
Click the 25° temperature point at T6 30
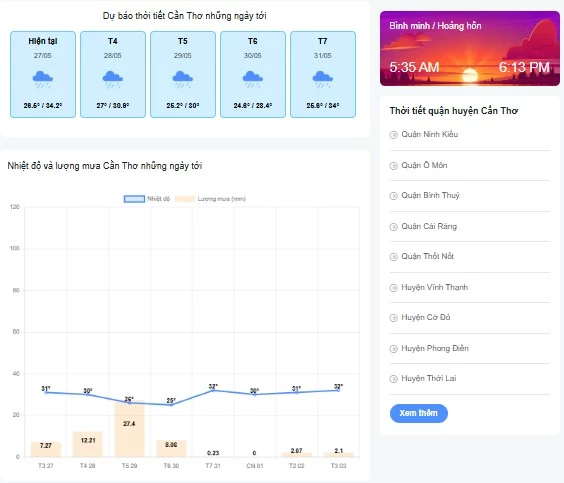tap(171, 405)
